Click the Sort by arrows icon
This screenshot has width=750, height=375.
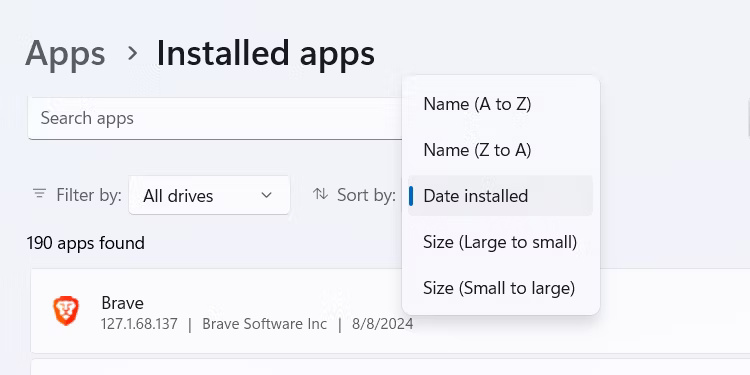[x=320, y=194]
